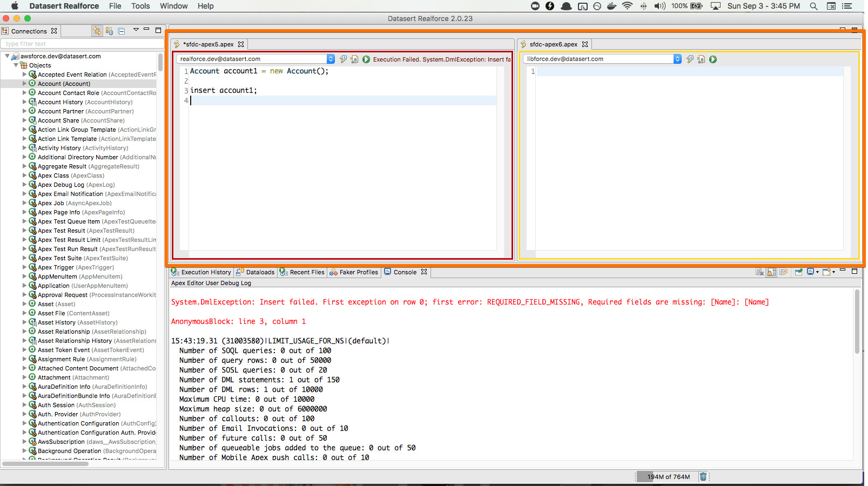Image resolution: width=868 pixels, height=486 pixels.
Task: Toggle Scroll Lock in Console toolbar
Action: [x=771, y=272]
